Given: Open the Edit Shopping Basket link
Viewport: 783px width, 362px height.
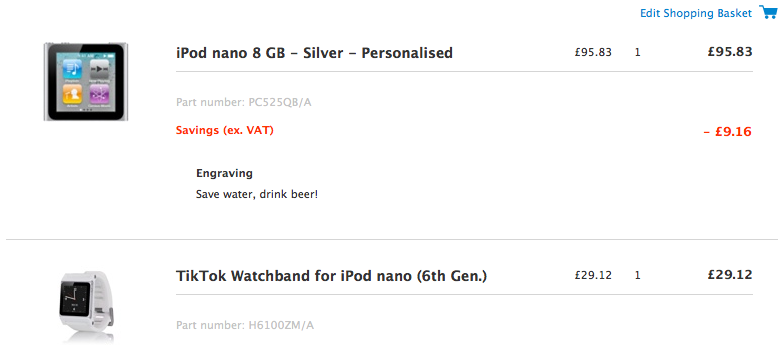Looking at the screenshot, I should (x=696, y=13).
